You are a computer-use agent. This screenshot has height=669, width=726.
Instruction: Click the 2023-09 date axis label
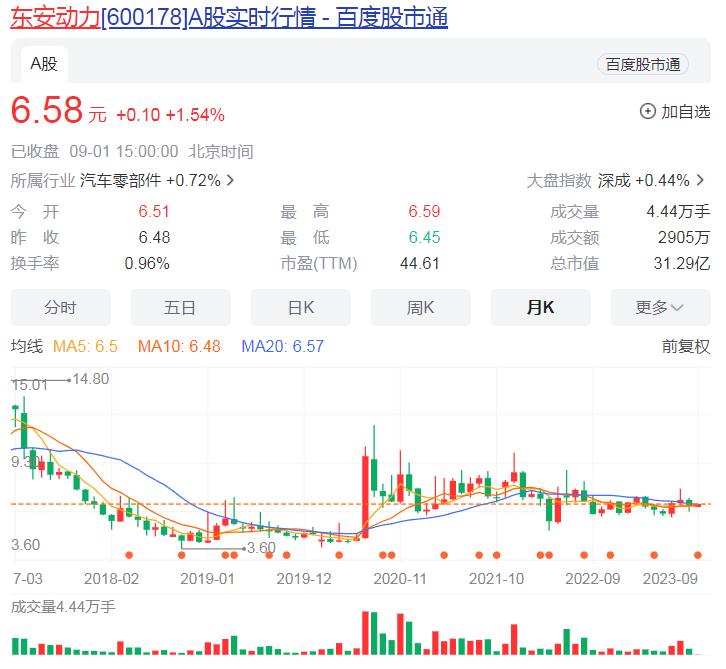pos(670,579)
